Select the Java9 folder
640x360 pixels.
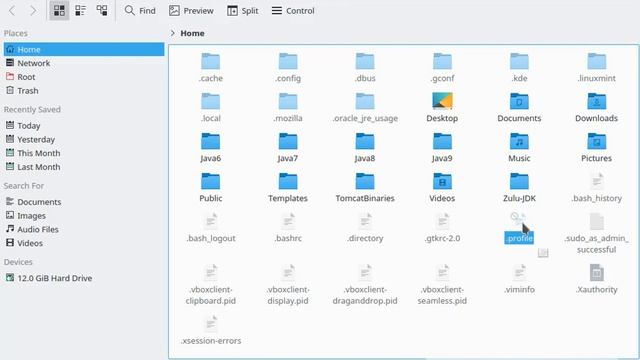(442, 148)
